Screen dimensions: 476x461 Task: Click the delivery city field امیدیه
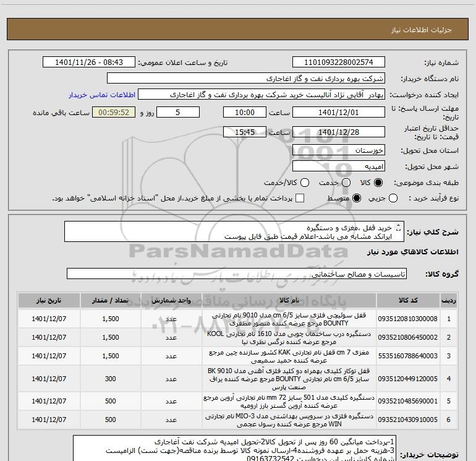pos(339,166)
